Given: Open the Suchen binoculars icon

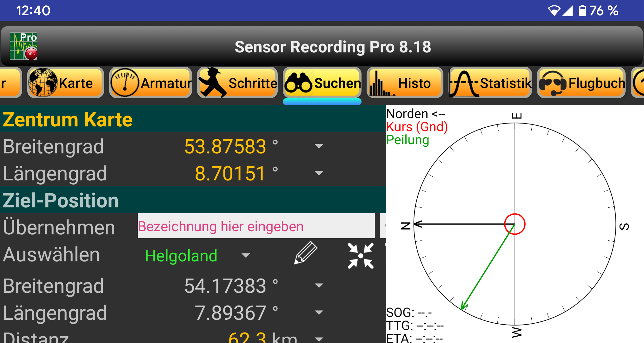Looking at the screenshot, I should click(x=298, y=83).
